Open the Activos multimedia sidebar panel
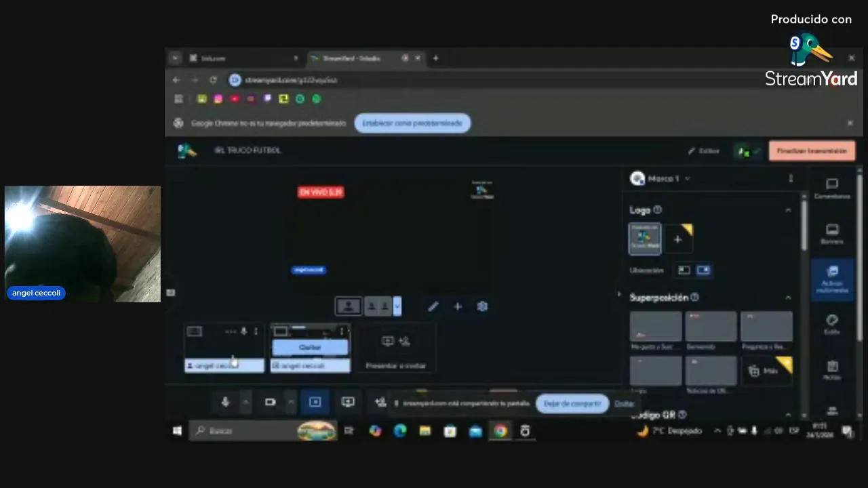This screenshot has width=868, height=488. (x=832, y=279)
